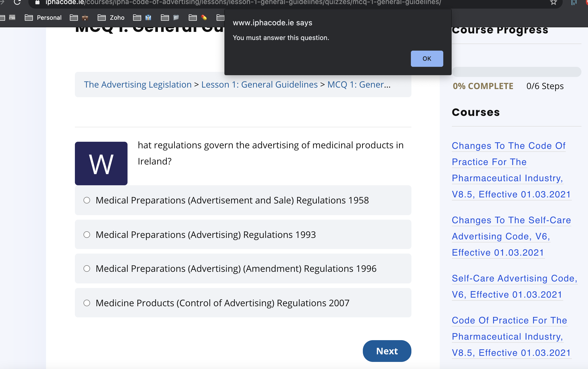Viewport: 588px width, 369px height.
Task: Open Self-Care Advertising Code V6 course link
Action: point(514,286)
